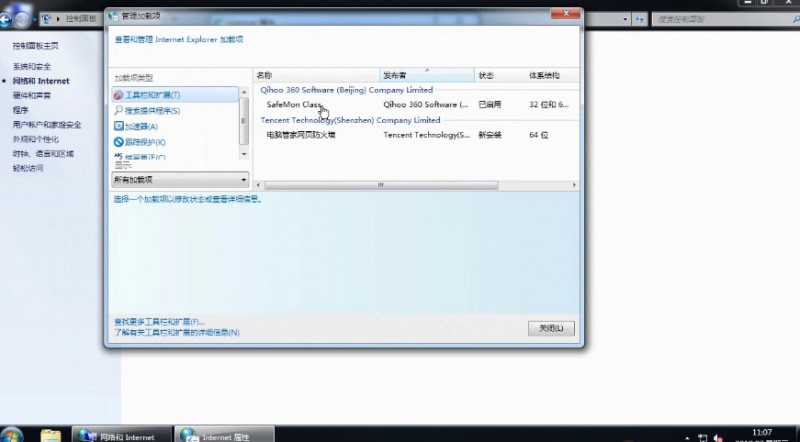Open 程序 category in sidebar

pos(20,110)
